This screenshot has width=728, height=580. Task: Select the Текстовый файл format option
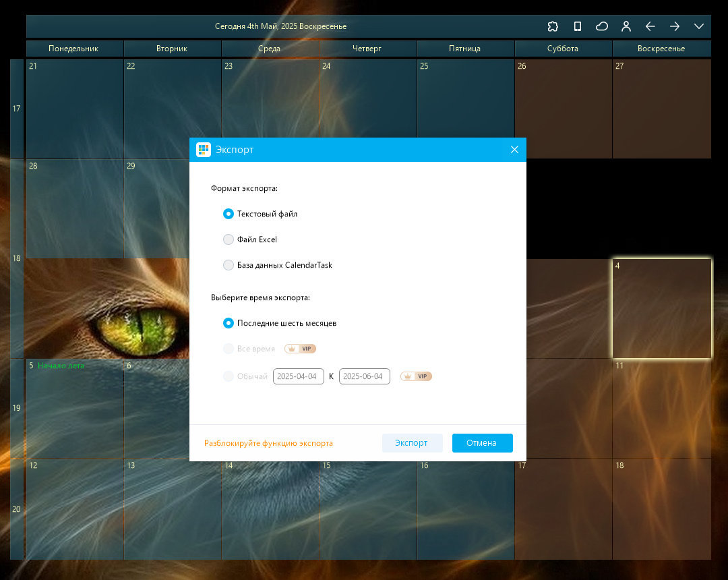pyautogui.click(x=260, y=214)
